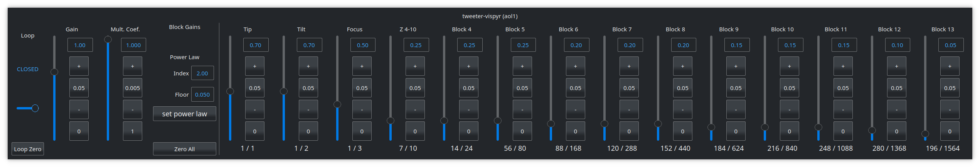
Task: Toggle the Loop open/closed switch
Action: click(x=28, y=108)
